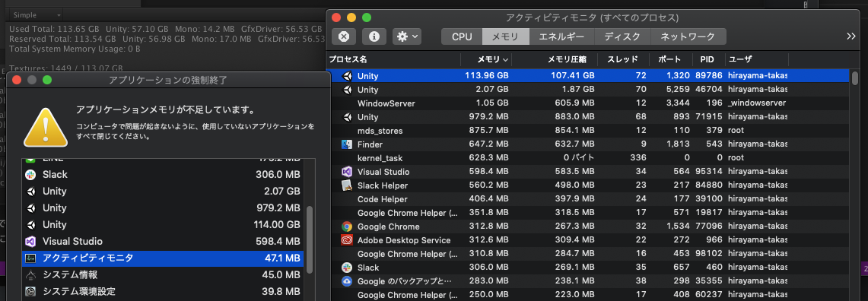Select the mds_stores process row
Screen dimensions: 868x301
588,131
